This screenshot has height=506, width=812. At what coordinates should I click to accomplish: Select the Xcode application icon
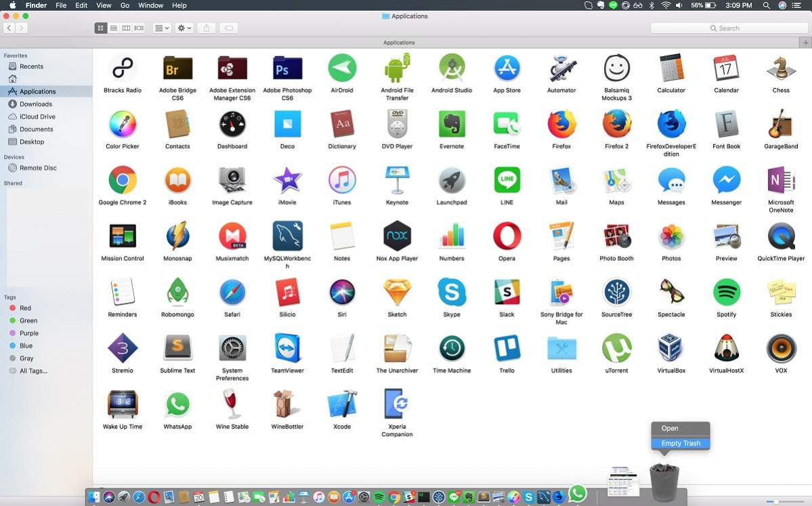click(x=342, y=405)
